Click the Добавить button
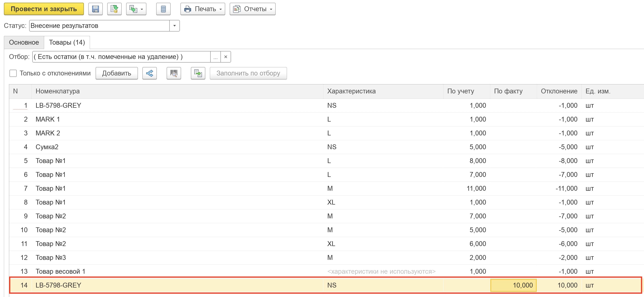644x297 pixels. tap(116, 73)
